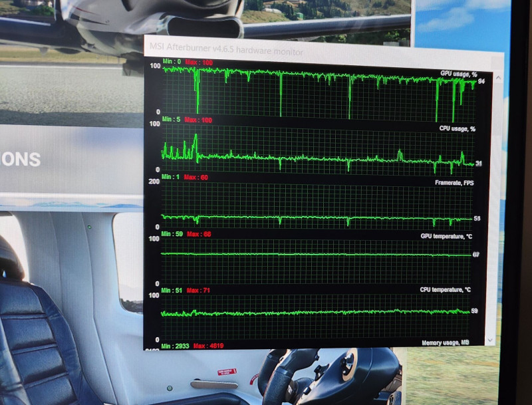The height and width of the screenshot is (405, 532).
Task: Click the 'Min : 1' framerate readout
Action: click(170, 177)
